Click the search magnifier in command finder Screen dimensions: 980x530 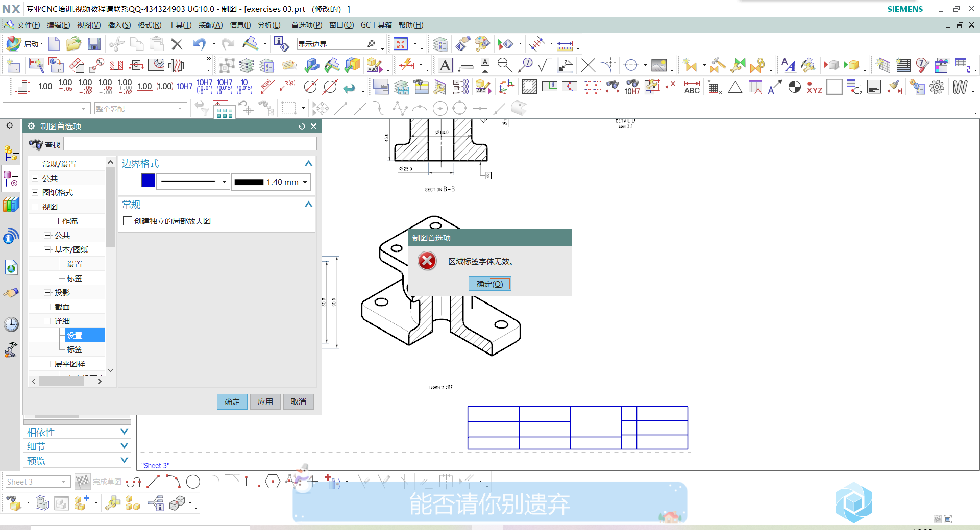click(371, 44)
